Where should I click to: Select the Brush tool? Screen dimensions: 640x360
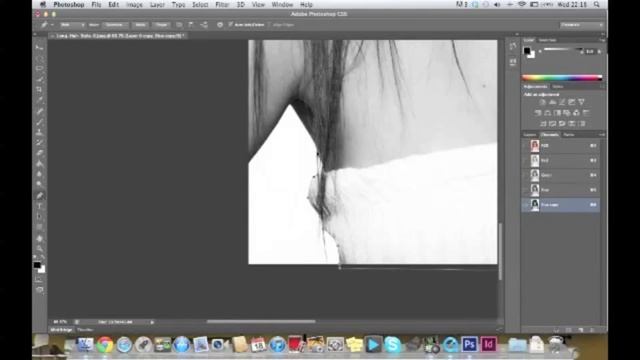coord(40,122)
